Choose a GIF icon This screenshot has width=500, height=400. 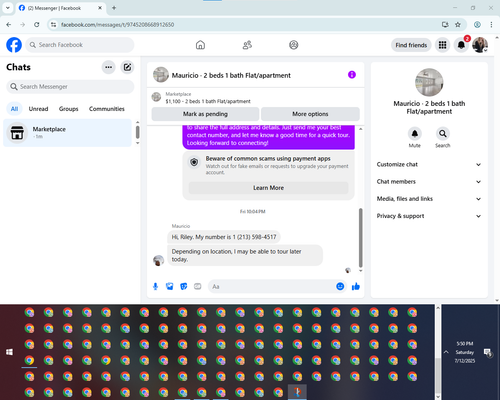point(198,286)
